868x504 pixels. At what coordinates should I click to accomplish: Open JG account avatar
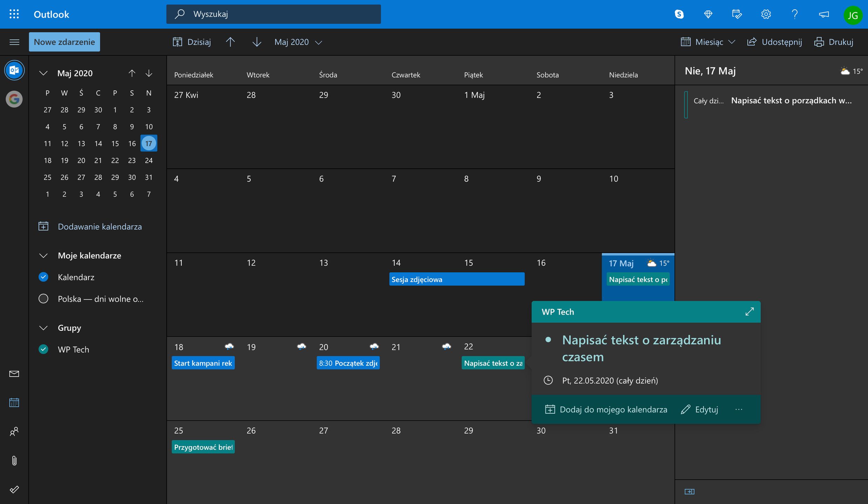853,15
